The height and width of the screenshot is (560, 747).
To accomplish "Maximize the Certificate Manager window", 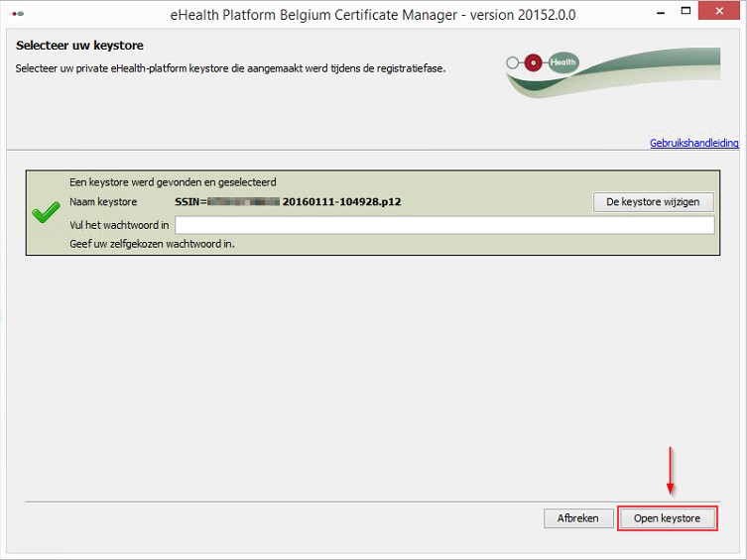I will coord(685,11).
